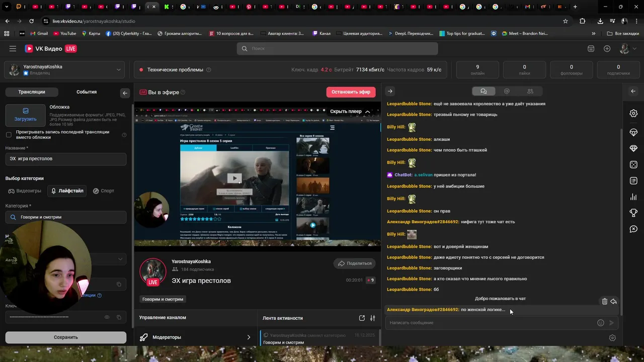Collapse the player via Скрыть плеер
The width and height of the screenshot is (644, 362).
click(x=350, y=112)
